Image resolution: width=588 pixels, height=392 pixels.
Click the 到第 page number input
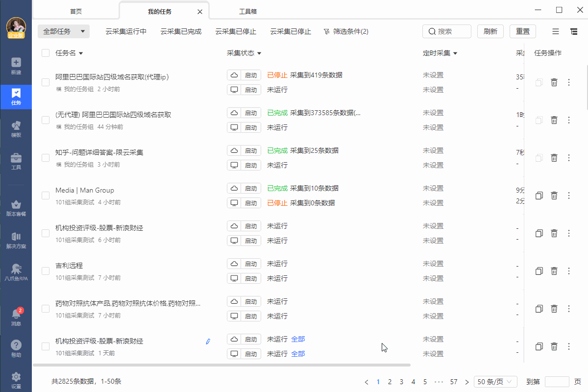pos(557,382)
